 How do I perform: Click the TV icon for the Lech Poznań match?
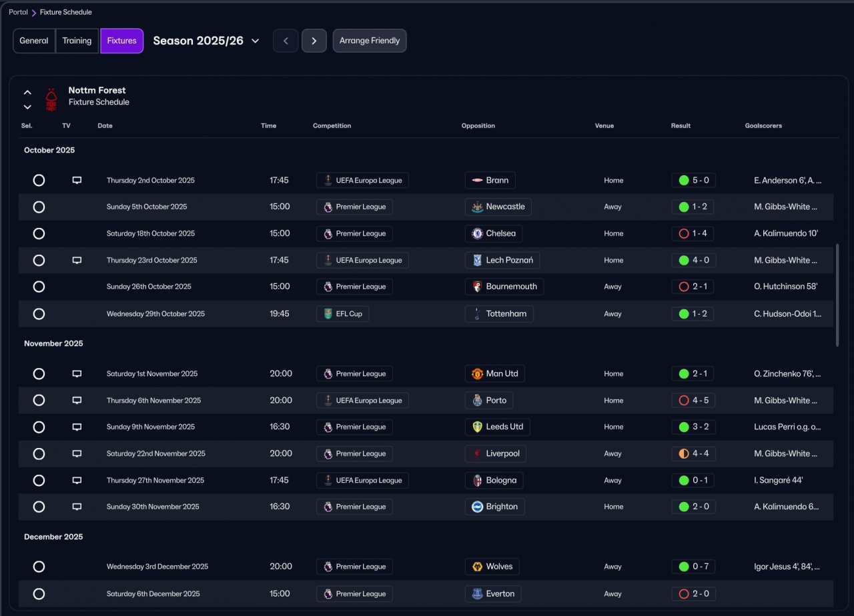(77, 260)
